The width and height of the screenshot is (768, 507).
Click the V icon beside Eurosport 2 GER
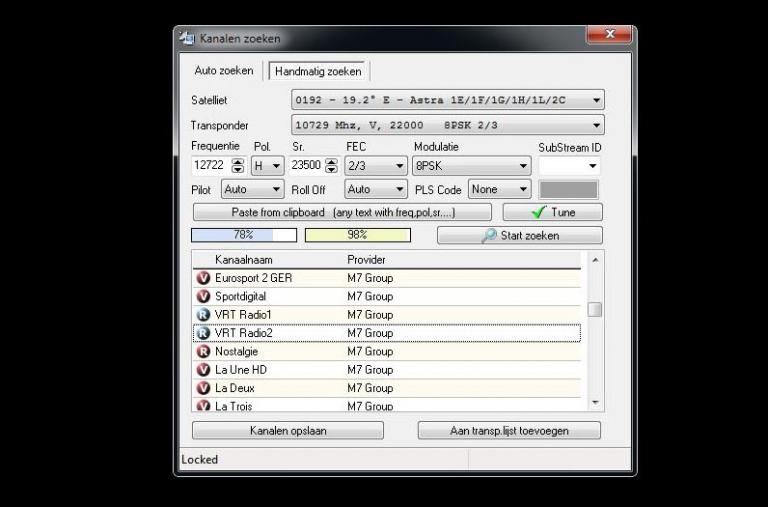pyautogui.click(x=204, y=278)
